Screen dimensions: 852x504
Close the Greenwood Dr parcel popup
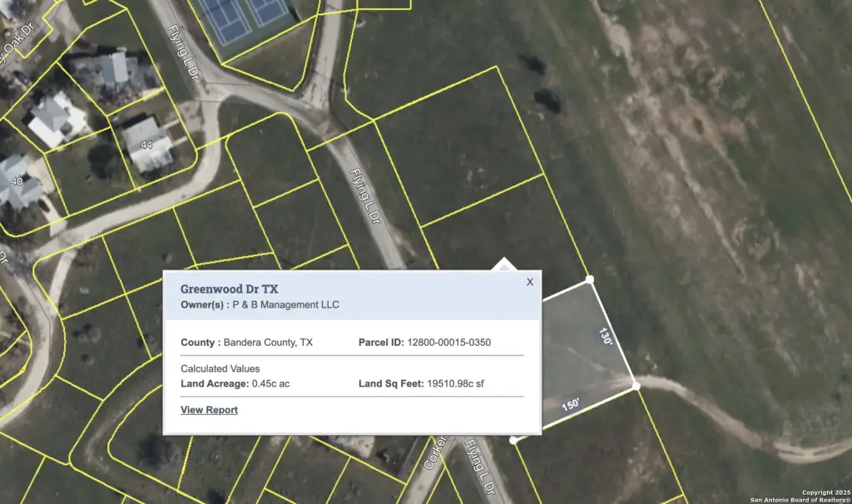pyautogui.click(x=529, y=282)
